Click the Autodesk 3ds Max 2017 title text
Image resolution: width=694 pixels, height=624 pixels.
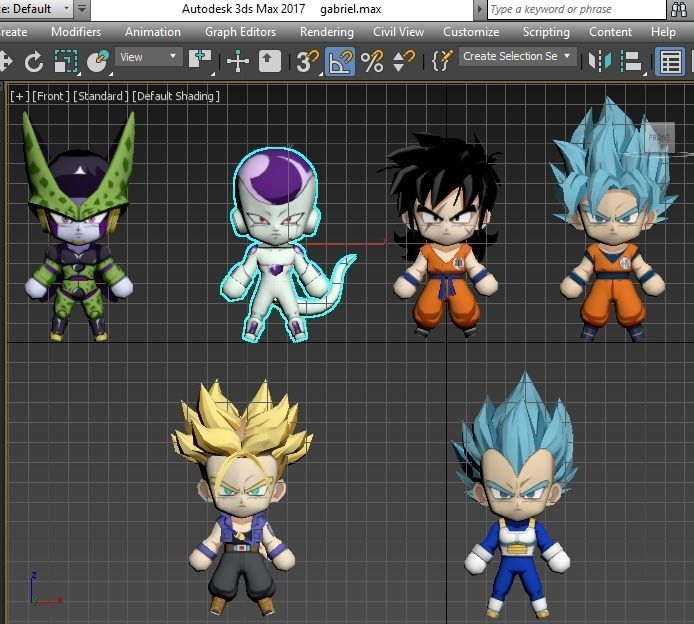tap(243, 9)
